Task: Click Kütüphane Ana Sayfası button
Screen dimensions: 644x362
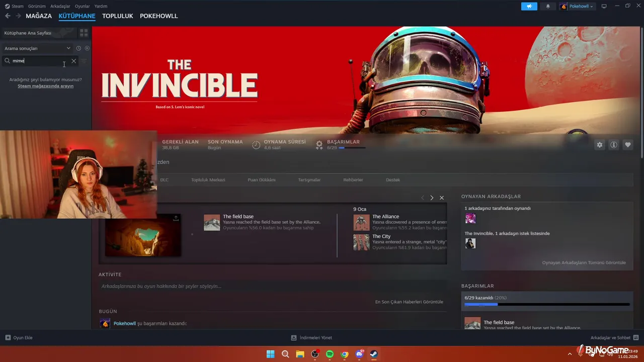Action: click(x=39, y=33)
